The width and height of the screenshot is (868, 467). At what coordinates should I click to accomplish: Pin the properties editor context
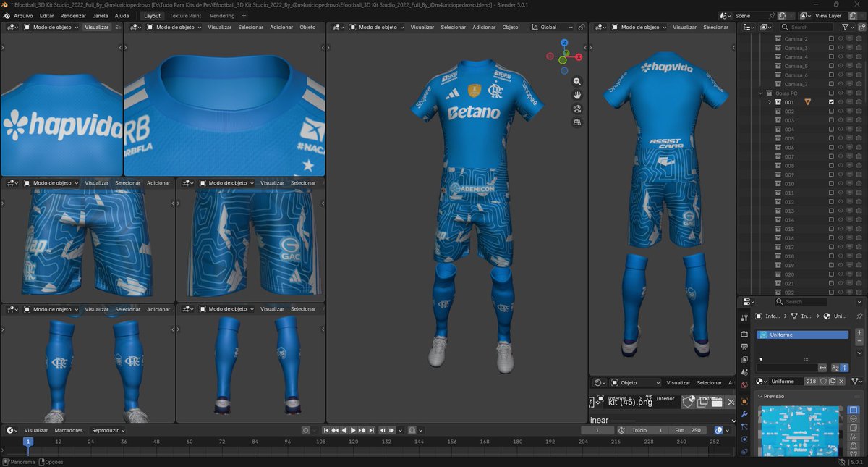click(859, 316)
